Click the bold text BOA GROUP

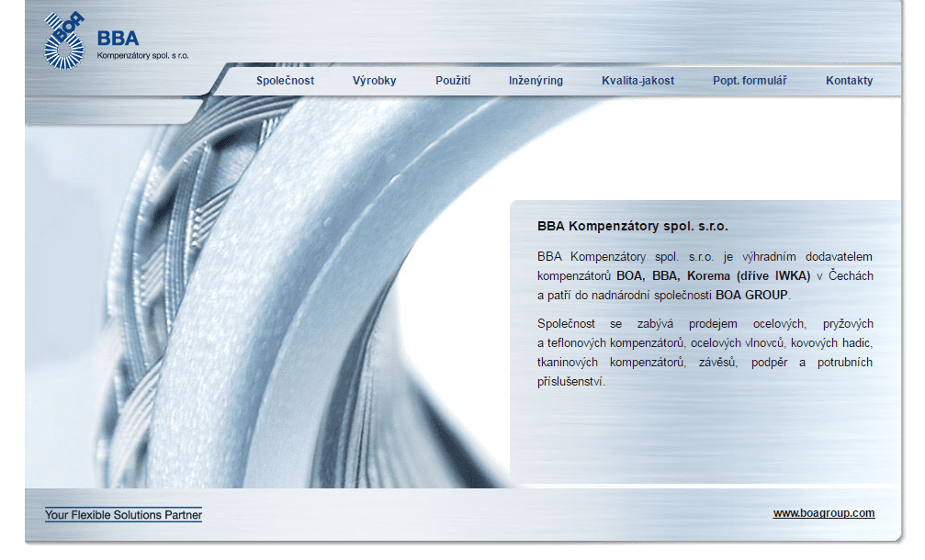[x=751, y=295]
